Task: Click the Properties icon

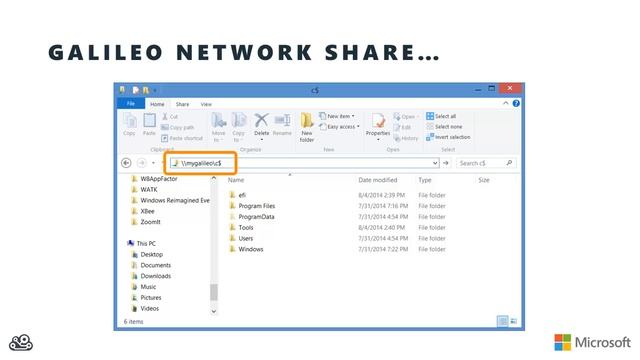Action: click(x=378, y=121)
